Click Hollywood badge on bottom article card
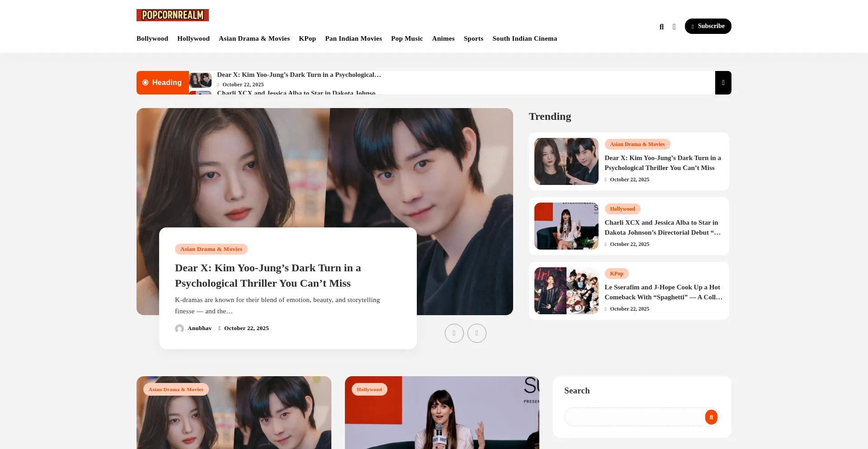868x449 pixels. click(x=369, y=389)
